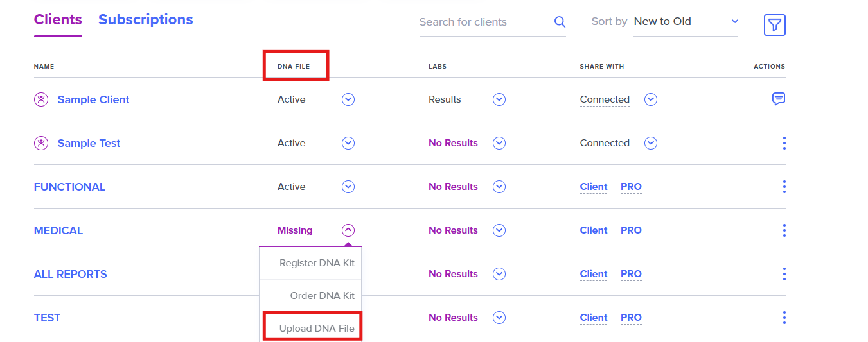Click the Client share link for FUNCTIONAL
Viewport: 868px width, 342px height.
point(594,187)
